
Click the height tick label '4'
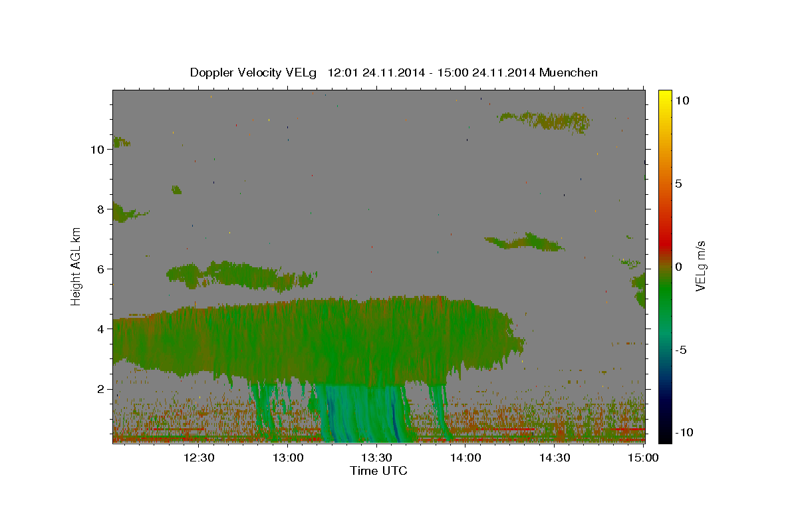pos(101,329)
